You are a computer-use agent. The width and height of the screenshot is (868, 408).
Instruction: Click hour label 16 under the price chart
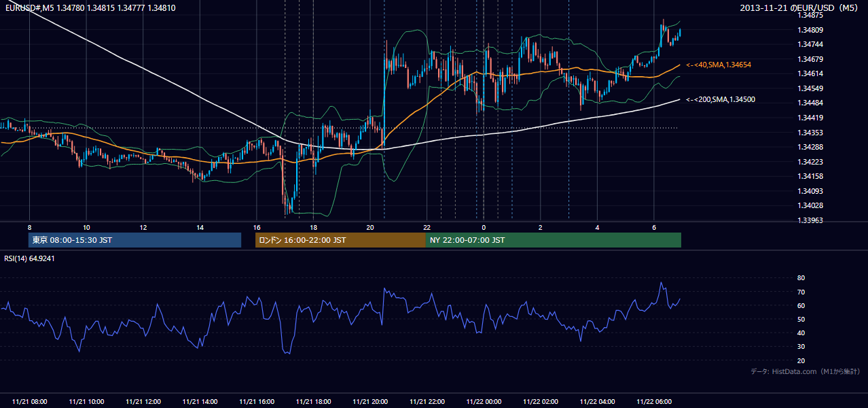pos(257,227)
